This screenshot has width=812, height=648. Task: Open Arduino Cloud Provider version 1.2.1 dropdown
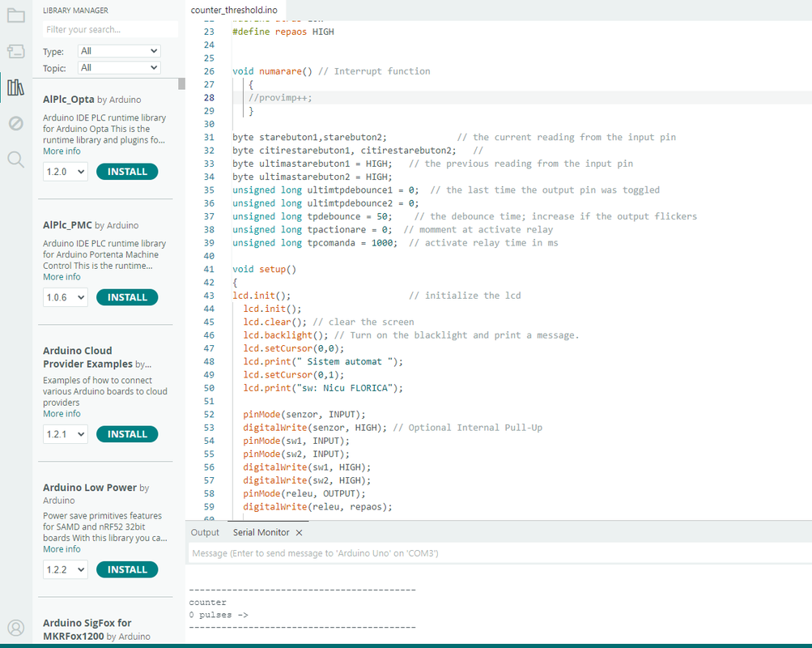click(66, 434)
